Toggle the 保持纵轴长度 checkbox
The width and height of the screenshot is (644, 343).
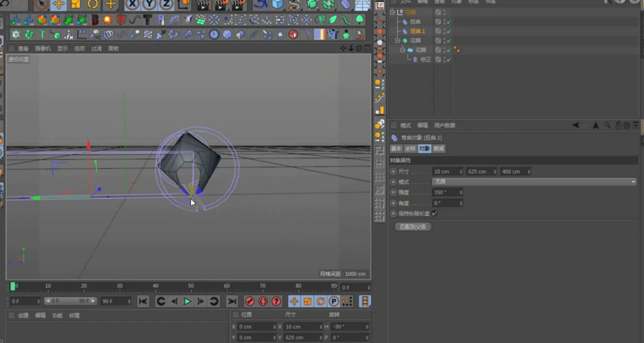point(435,213)
